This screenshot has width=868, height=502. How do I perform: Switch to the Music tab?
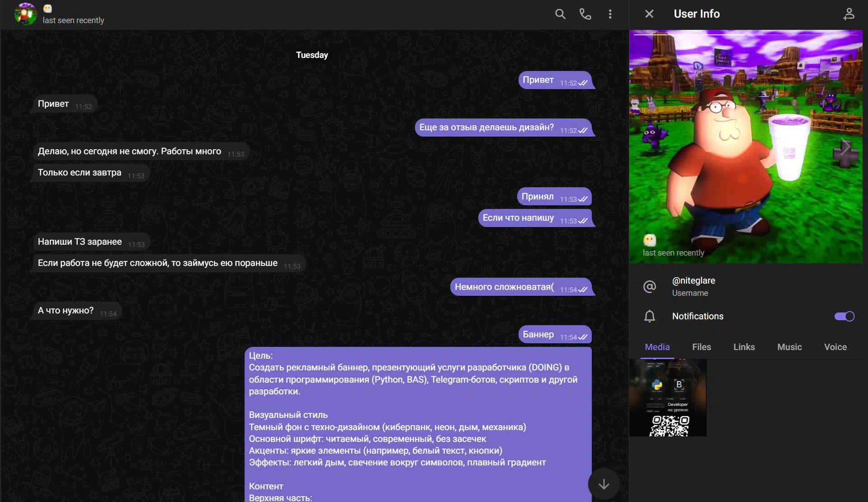[x=789, y=347]
